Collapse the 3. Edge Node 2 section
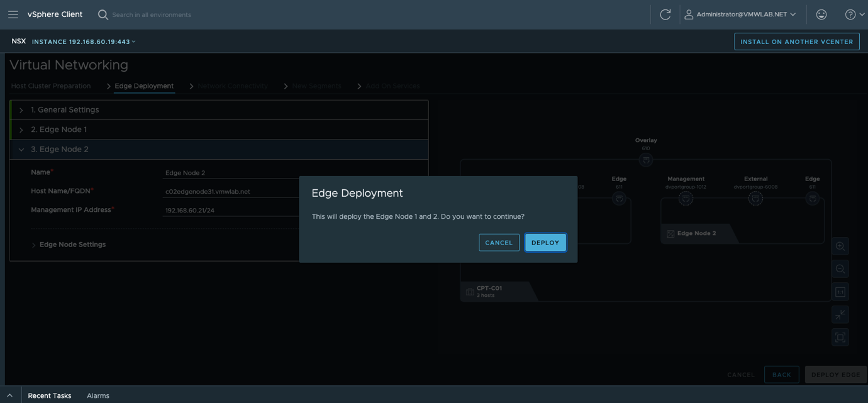The image size is (868, 403). point(220,150)
